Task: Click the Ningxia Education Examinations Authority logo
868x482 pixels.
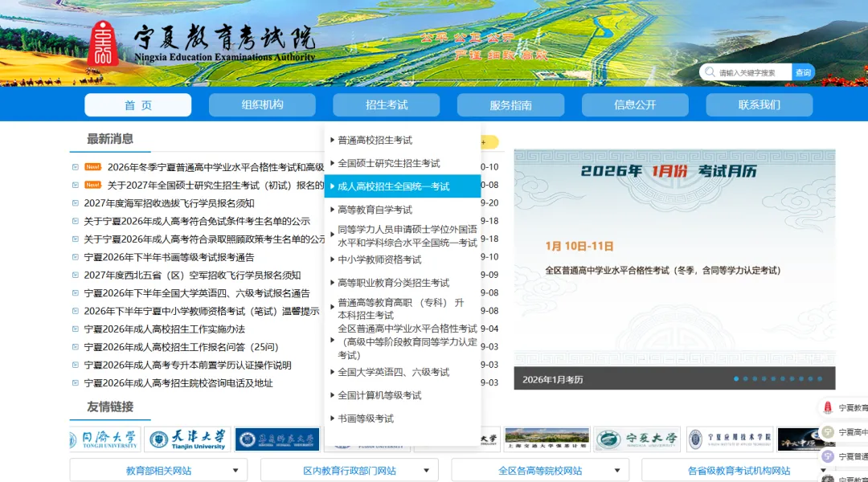Action: click(203, 43)
